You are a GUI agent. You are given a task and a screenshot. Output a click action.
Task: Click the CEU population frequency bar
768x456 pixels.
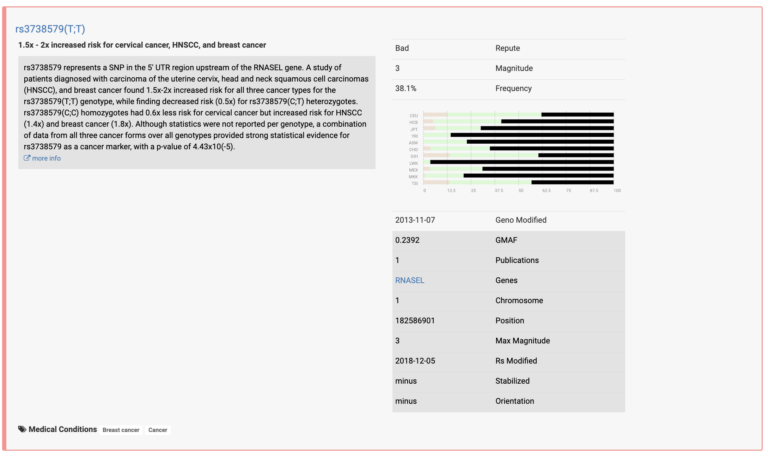[x=518, y=115]
